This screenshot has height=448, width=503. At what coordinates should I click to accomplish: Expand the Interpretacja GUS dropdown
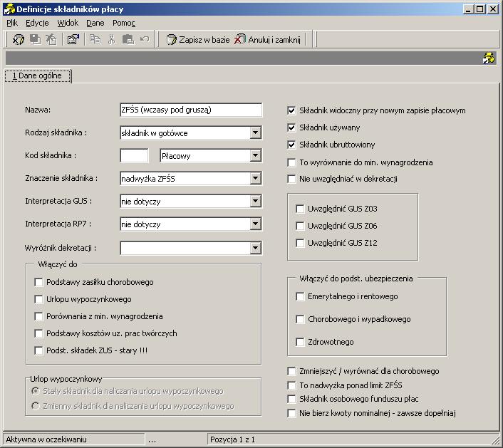point(255,201)
